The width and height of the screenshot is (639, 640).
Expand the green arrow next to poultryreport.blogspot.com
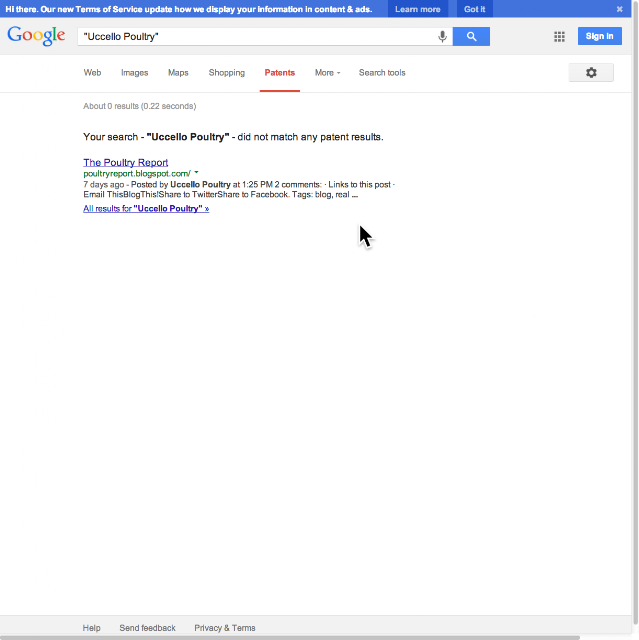196,172
